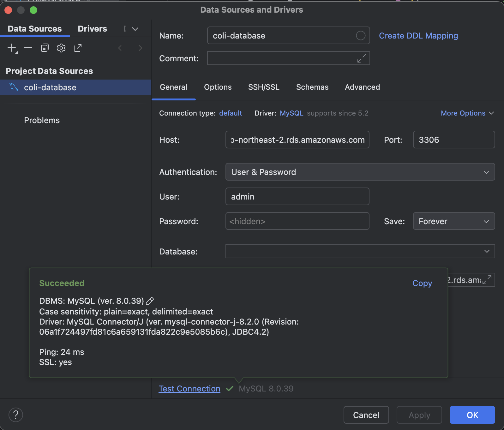Click the default connection type link
The height and width of the screenshot is (430, 504).
[x=231, y=113]
